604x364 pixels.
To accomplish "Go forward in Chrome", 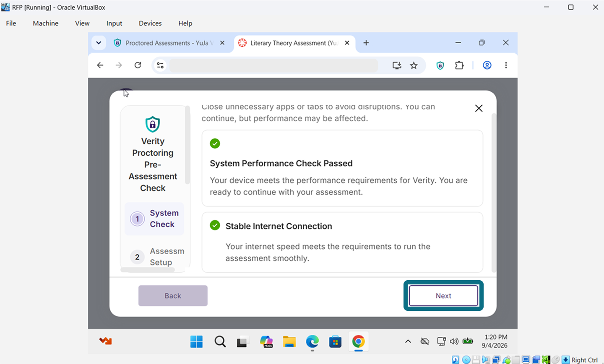I will pos(119,65).
